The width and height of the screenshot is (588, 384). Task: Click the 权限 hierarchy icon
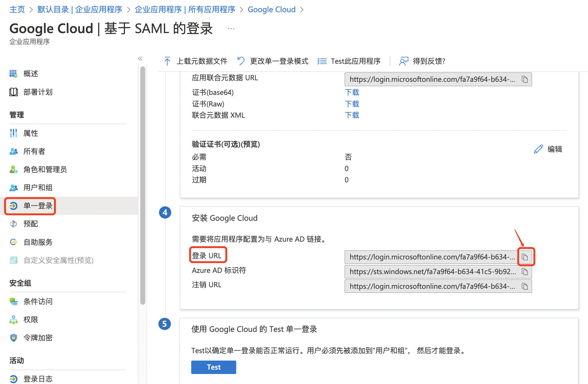click(13, 320)
